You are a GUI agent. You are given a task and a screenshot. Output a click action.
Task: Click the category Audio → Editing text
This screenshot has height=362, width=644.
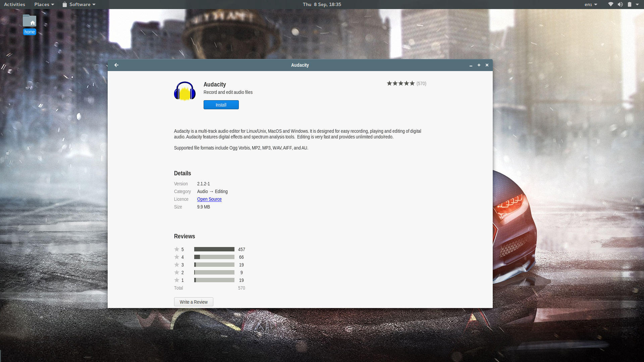(x=212, y=191)
